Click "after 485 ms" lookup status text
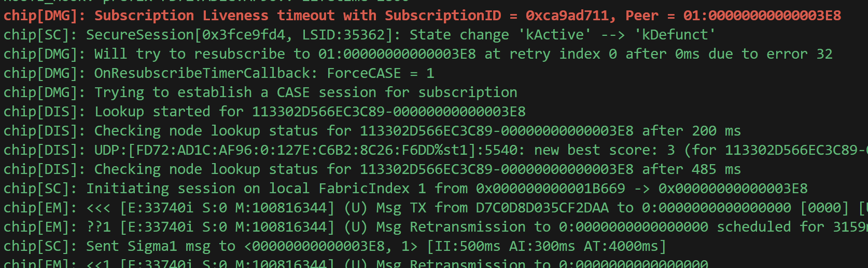The image size is (868, 268). click(691, 169)
